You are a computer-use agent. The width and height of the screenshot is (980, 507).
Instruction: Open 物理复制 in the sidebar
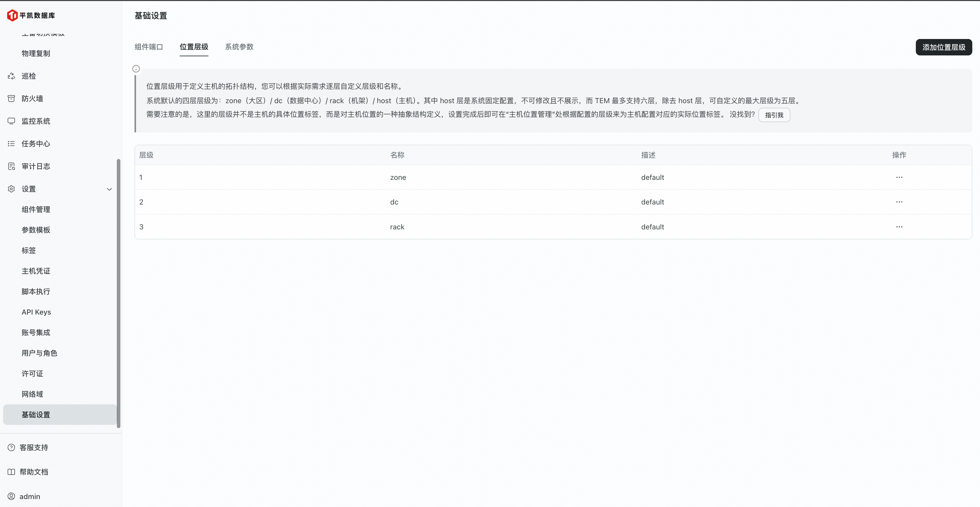(36, 54)
